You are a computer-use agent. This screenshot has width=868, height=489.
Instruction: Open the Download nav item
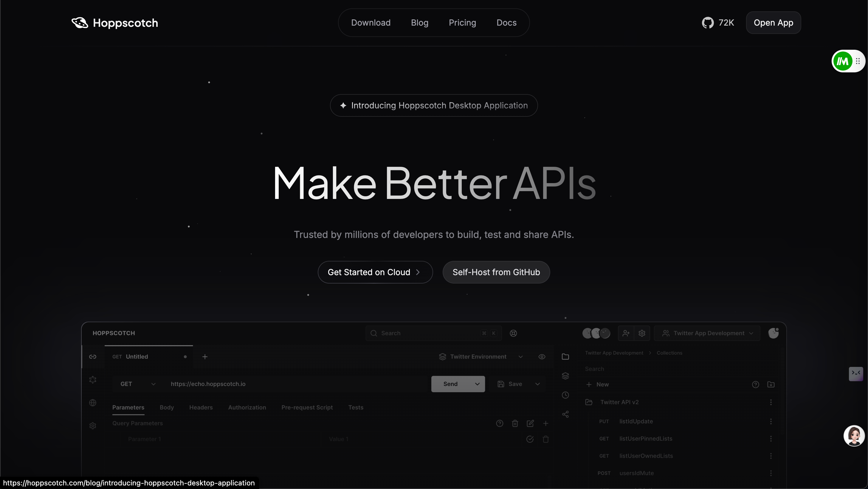point(371,23)
